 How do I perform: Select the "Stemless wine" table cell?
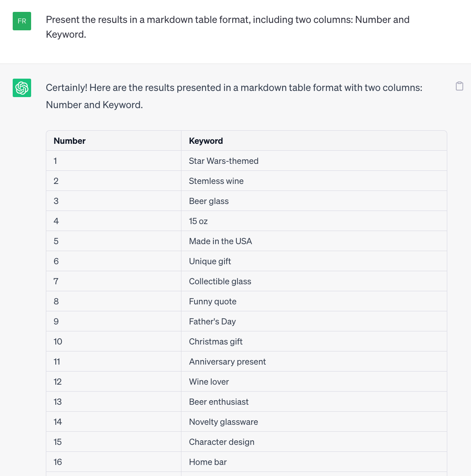click(x=216, y=181)
